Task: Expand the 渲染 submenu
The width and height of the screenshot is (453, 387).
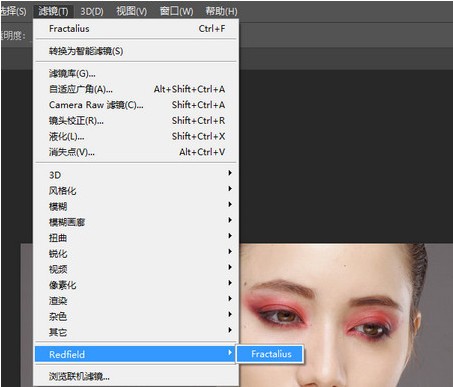Action: coord(136,300)
